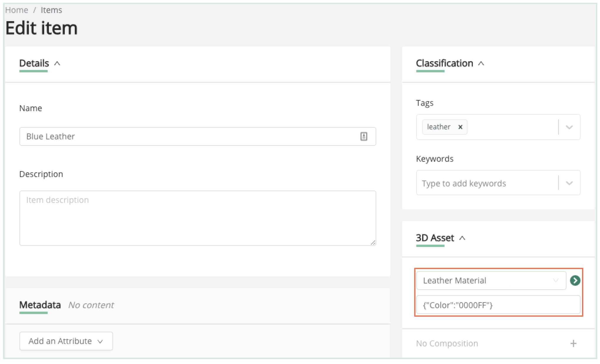This screenshot has height=364, width=600.
Task: Collapse the Classification section chevron
Action: click(481, 64)
